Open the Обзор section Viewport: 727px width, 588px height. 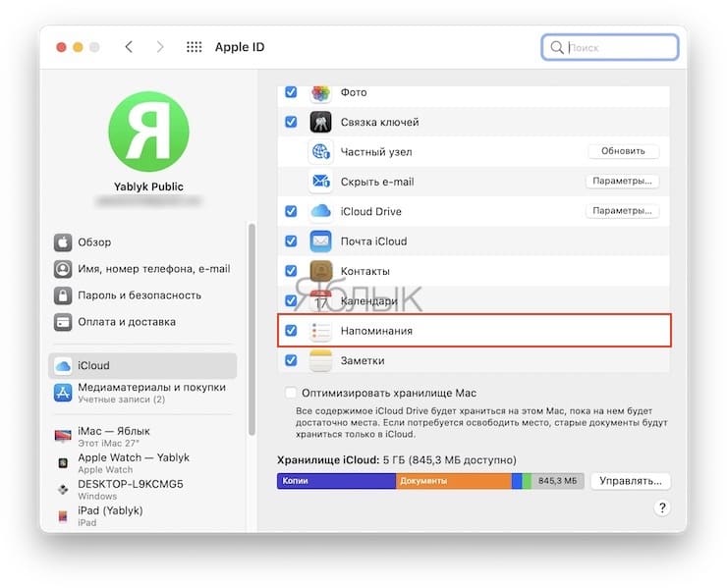[142, 242]
